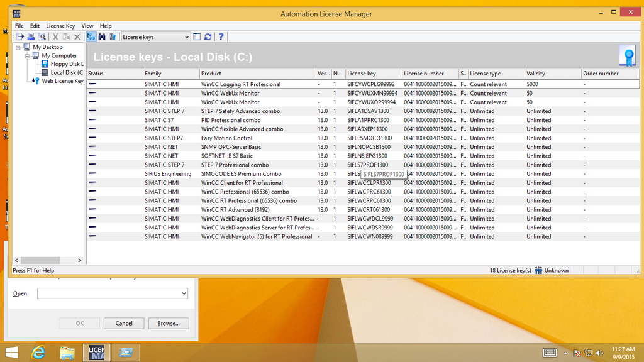The height and width of the screenshot is (362, 644).
Task: Select PID Professional combo row
Action: pyautogui.click(x=363, y=120)
